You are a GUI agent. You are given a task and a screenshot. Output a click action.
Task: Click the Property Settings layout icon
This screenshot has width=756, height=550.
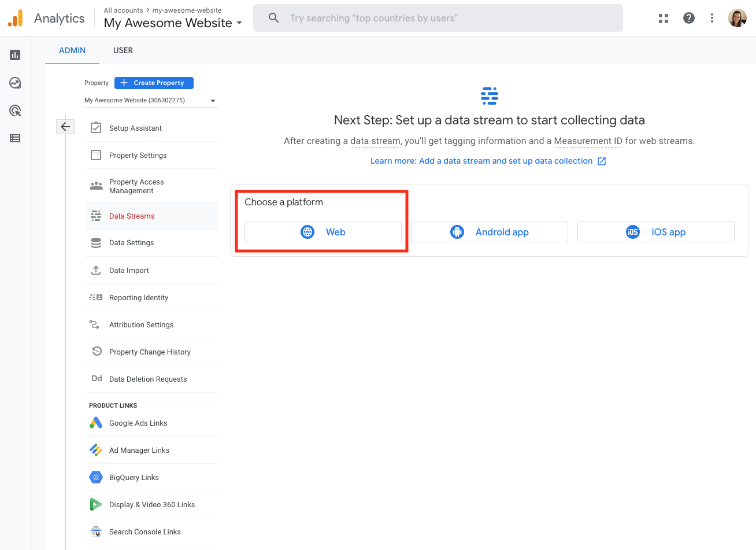96,155
